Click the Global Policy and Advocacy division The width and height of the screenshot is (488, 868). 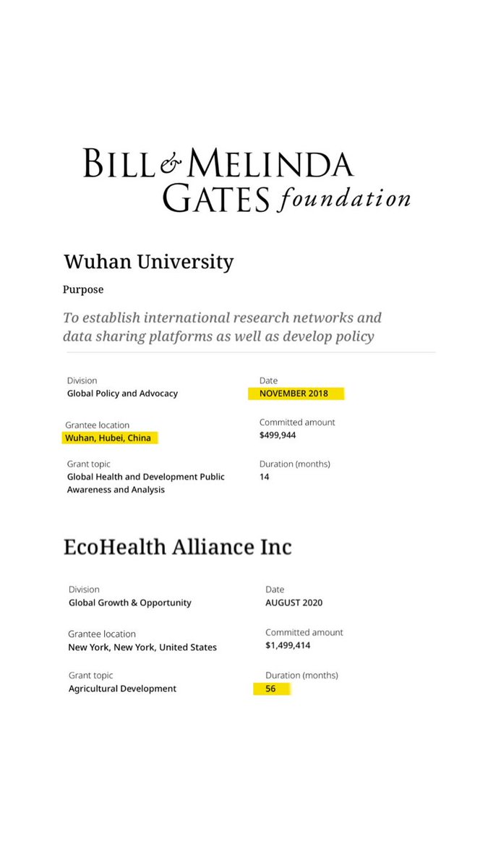122,393
